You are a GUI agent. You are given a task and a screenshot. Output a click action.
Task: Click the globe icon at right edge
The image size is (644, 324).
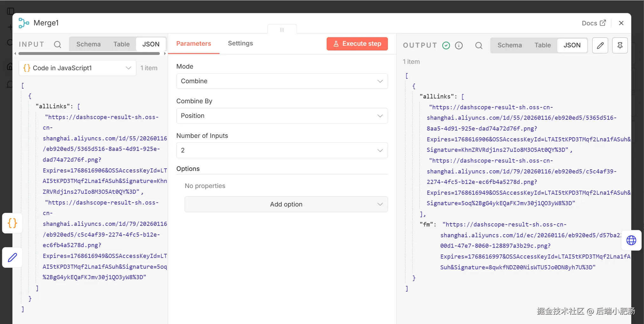(631, 240)
